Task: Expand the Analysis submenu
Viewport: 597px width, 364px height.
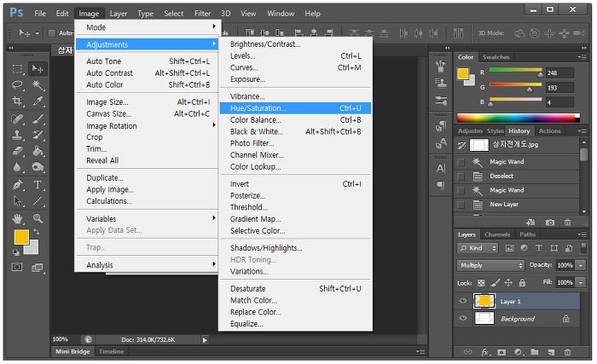Action: click(147, 265)
